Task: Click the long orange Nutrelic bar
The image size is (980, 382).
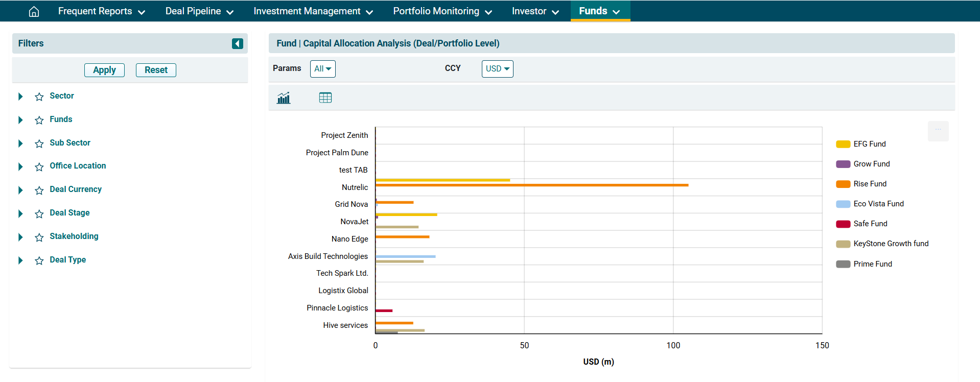Action: 531,185
